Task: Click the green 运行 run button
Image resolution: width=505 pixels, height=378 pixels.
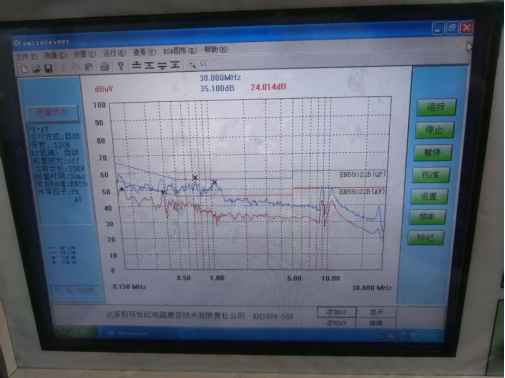Action: coord(436,107)
